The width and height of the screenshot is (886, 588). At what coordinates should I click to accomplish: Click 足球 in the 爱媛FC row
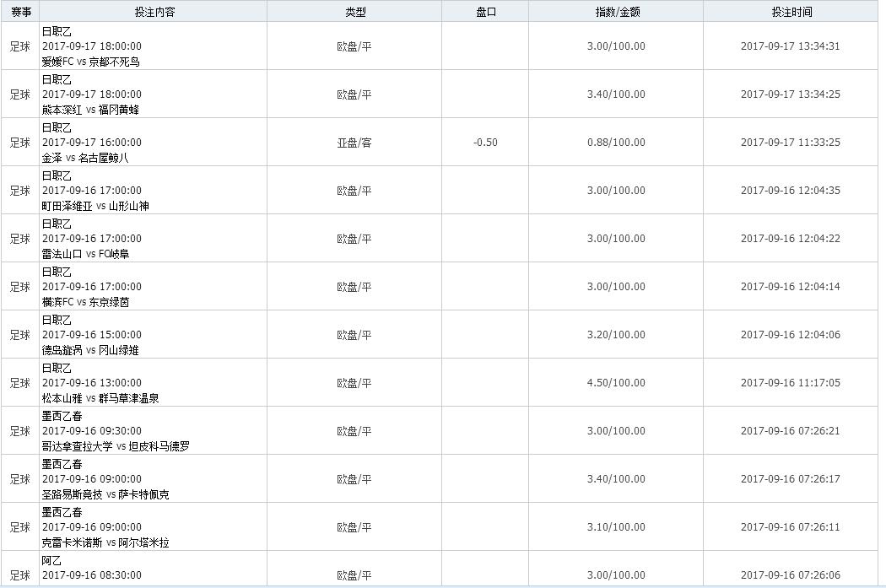pos(19,46)
